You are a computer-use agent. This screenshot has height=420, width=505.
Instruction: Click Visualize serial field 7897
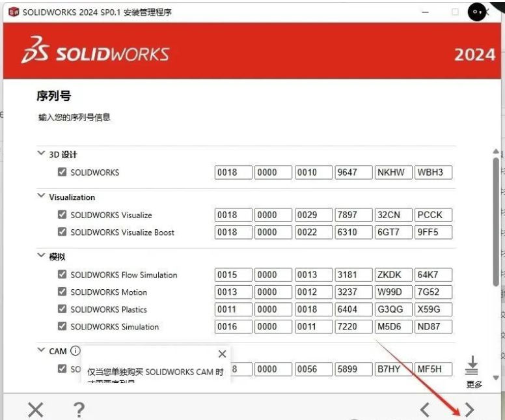tap(353, 215)
